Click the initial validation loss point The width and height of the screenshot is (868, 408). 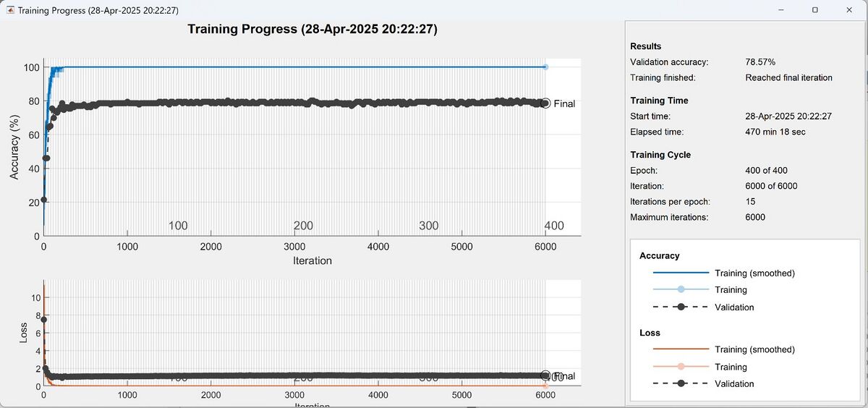pyautogui.click(x=43, y=320)
